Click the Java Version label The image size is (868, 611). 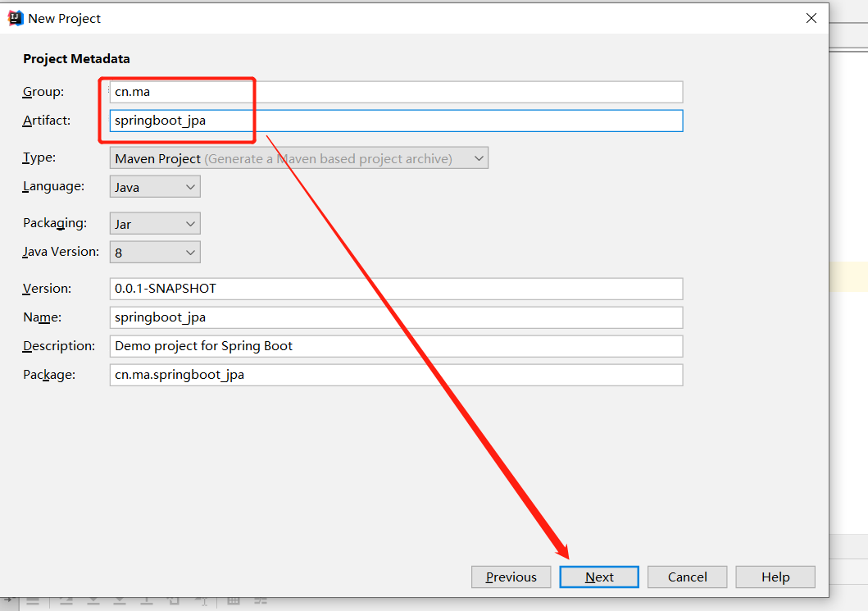61,252
